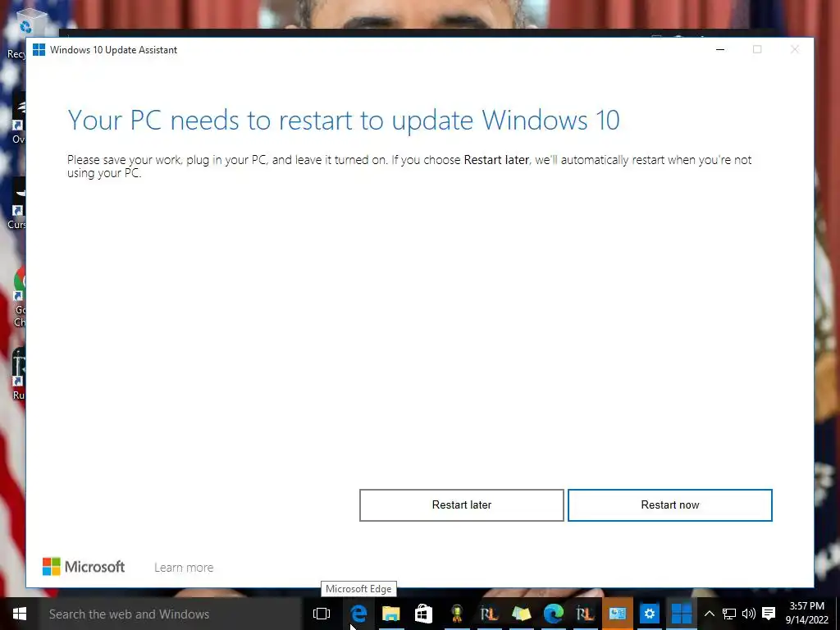Image resolution: width=840 pixels, height=630 pixels.
Task: Click the Windows 10 Update Assistant title icon
Action: (x=39, y=49)
